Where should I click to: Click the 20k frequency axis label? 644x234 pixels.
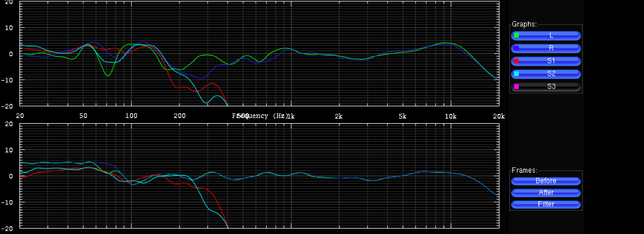pyautogui.click(x=499, y=116)
